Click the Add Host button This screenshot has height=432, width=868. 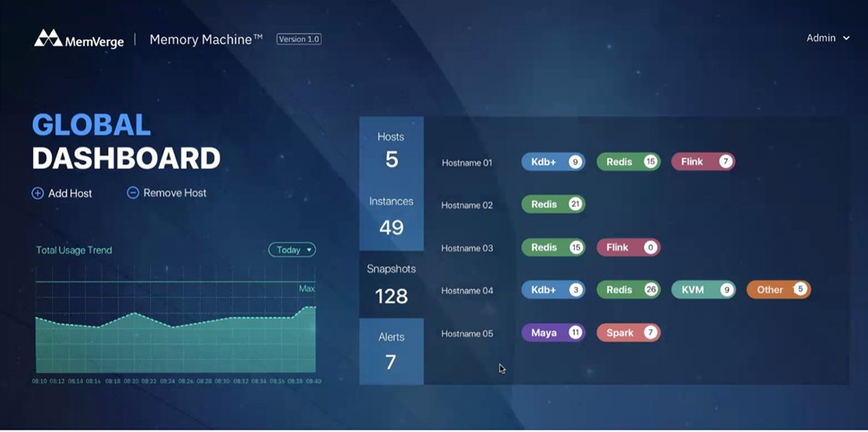coord(64,193)
